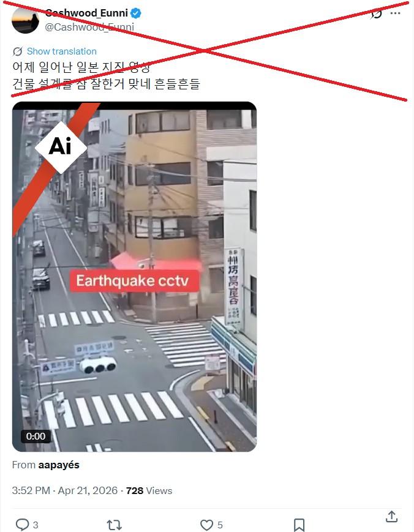Like the post with the heart icon

206,525
